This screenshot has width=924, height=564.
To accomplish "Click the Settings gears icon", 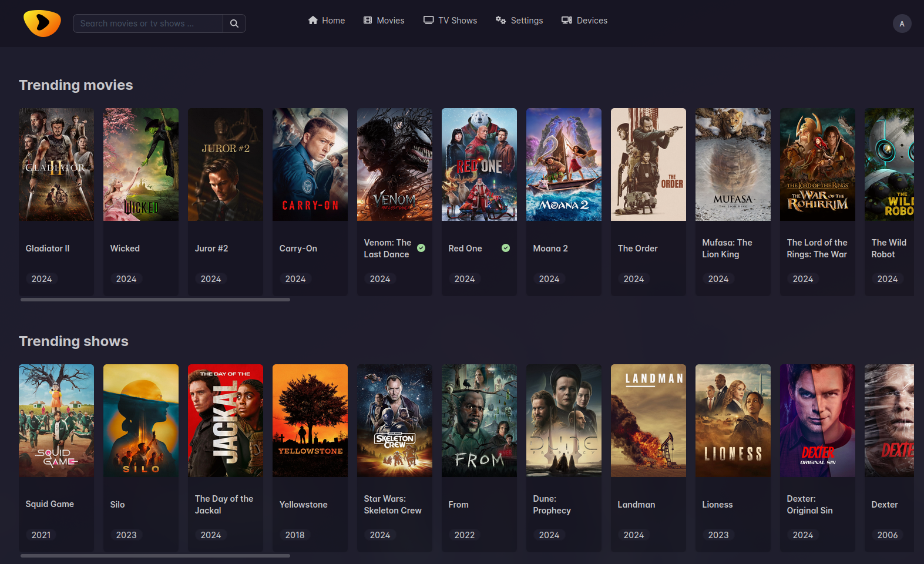I will (500, 21).
